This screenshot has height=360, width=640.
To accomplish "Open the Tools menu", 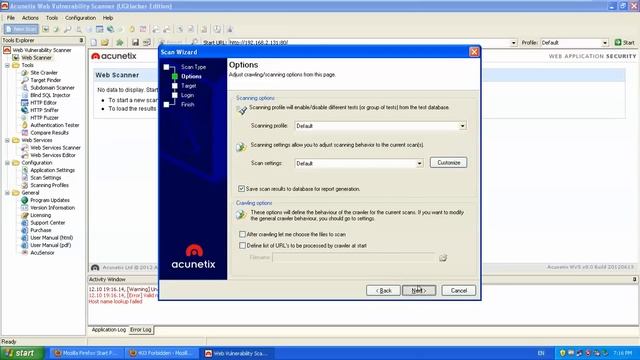I will (x=52, y=18).
